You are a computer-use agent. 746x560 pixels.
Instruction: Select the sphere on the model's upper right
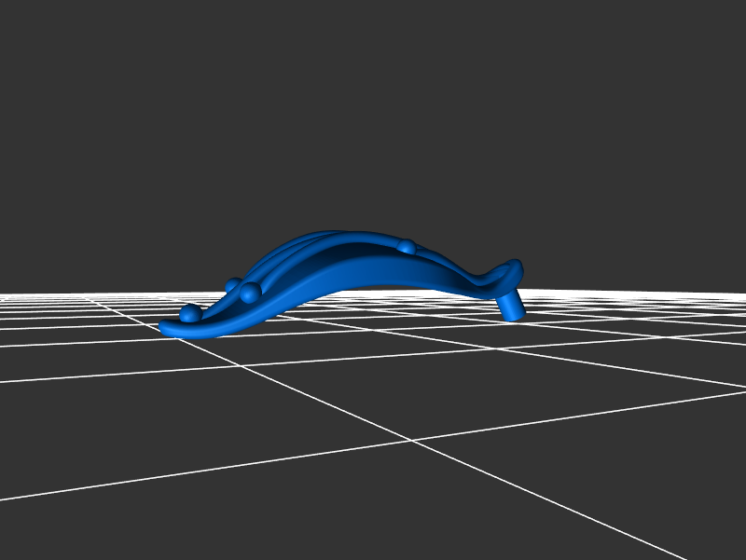(x=407, y=247)
